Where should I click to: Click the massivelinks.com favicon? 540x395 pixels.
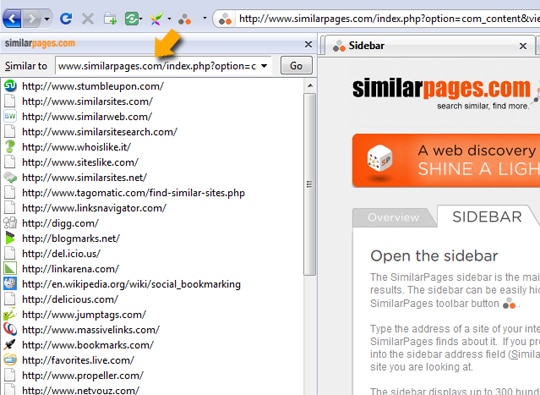[10, 329]
